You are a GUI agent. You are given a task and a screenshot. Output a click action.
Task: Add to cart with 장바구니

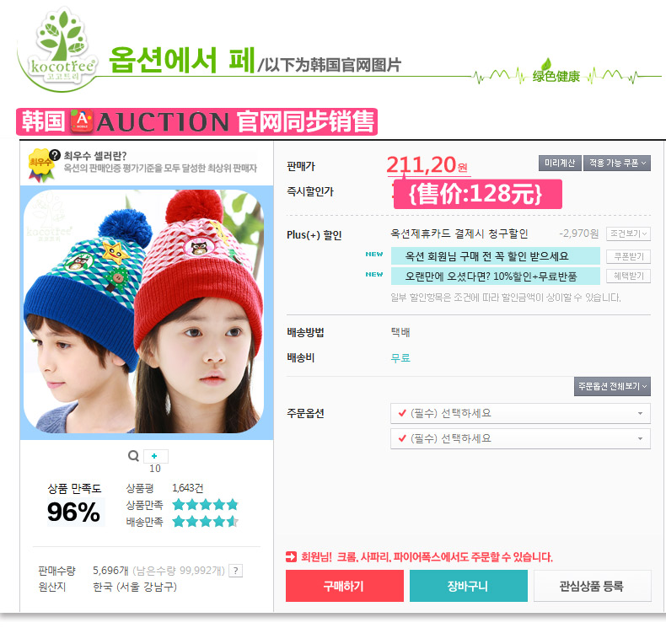click(469, 586)
